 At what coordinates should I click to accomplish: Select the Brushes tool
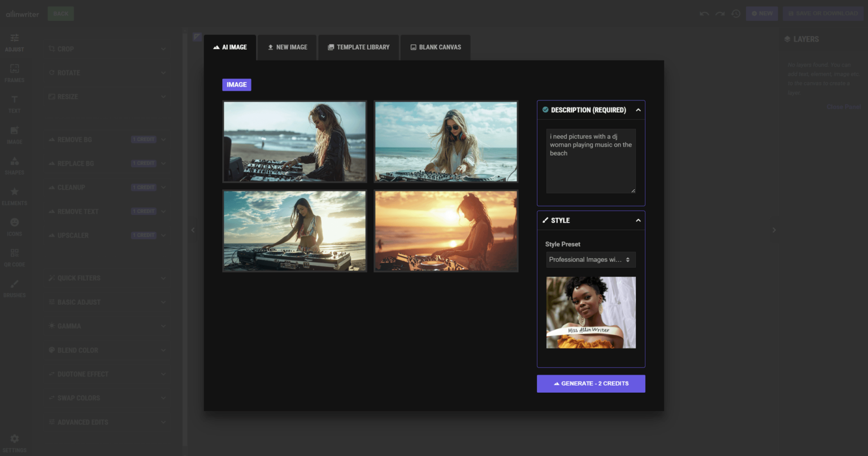pyautogui.click(x=15, y=288)
